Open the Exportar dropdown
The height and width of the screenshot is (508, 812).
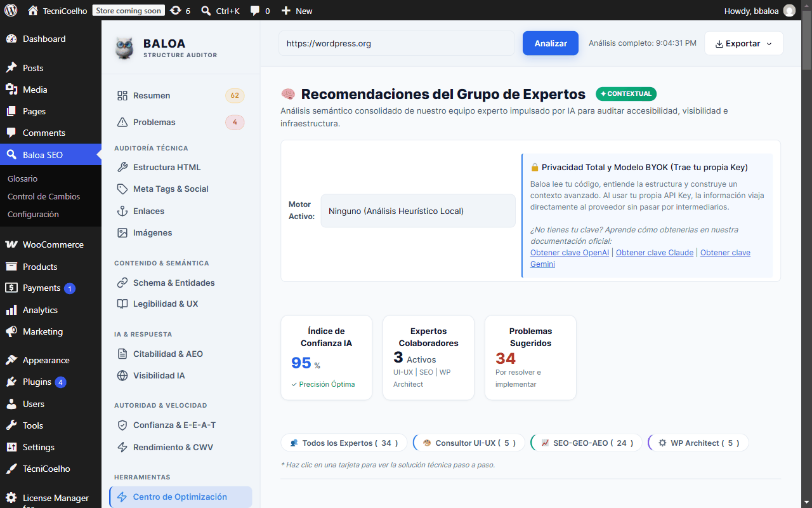pyautogui.click(x=743, y=43)
